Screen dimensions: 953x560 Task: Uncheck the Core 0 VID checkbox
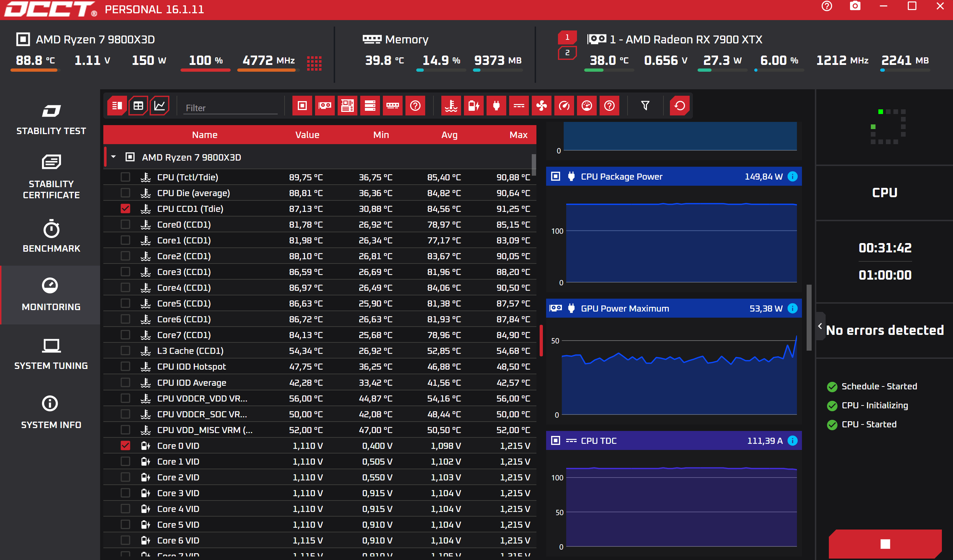click(x=125, y=446)
